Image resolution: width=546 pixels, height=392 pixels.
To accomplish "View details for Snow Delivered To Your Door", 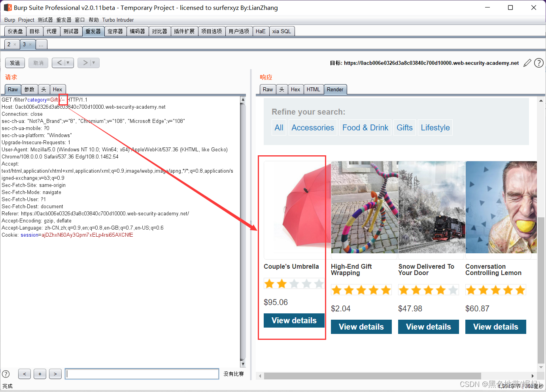I will (x=429, y=327).
